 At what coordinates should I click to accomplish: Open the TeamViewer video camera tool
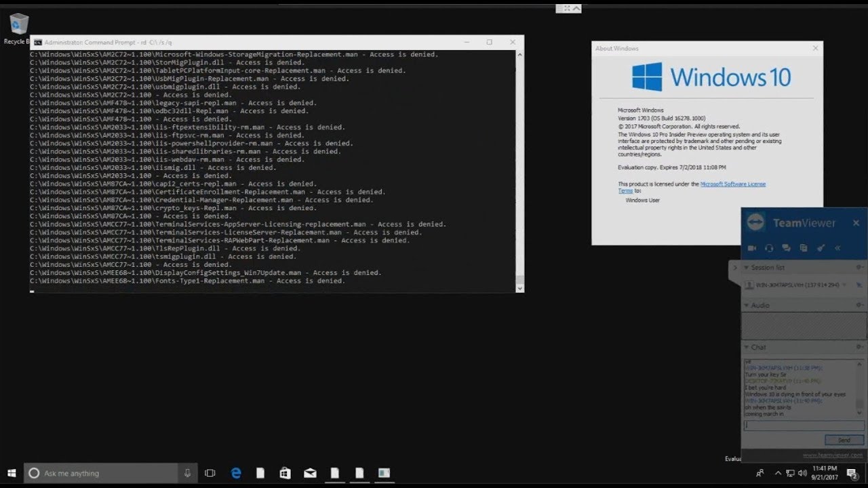[751, 248]
